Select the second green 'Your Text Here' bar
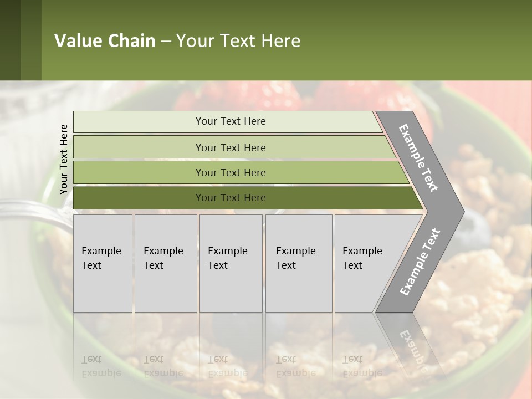This screenshot has height=399, width=532. click(234, 147)
